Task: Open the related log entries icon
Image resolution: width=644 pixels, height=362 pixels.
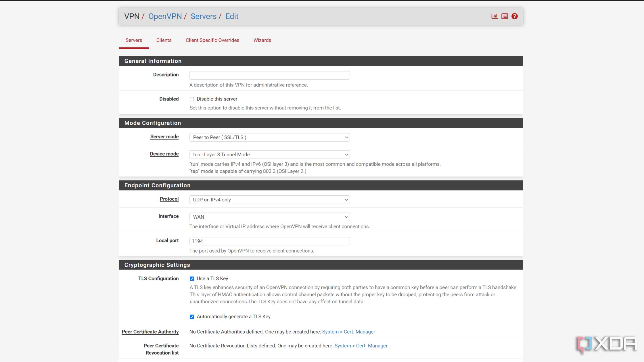Action: [505, 16]
